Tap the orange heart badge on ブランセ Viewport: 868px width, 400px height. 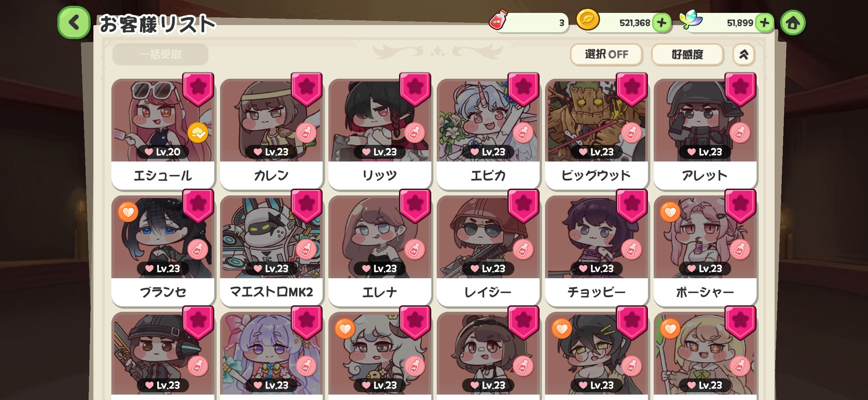pyautogui.click(x=128, y=212)
